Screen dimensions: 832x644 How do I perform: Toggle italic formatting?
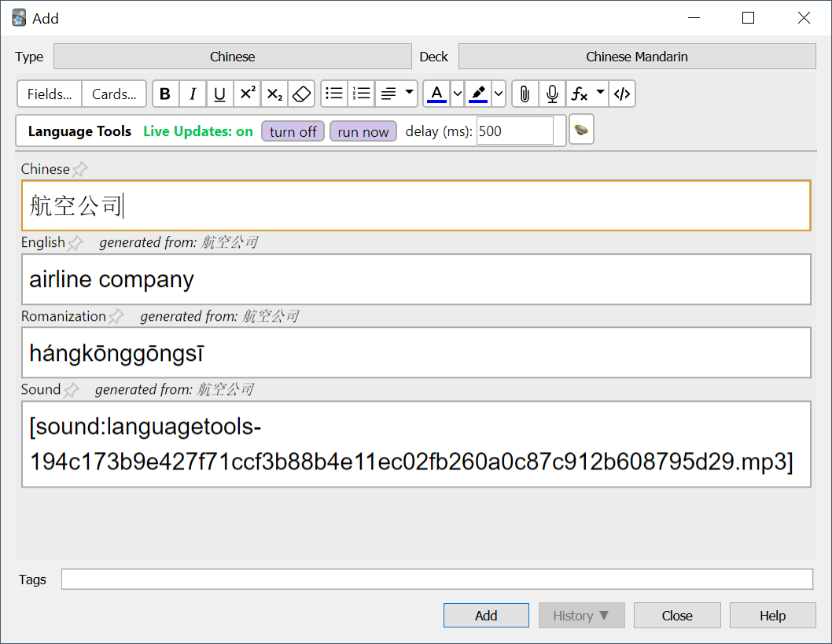click(x=193, y=94)
